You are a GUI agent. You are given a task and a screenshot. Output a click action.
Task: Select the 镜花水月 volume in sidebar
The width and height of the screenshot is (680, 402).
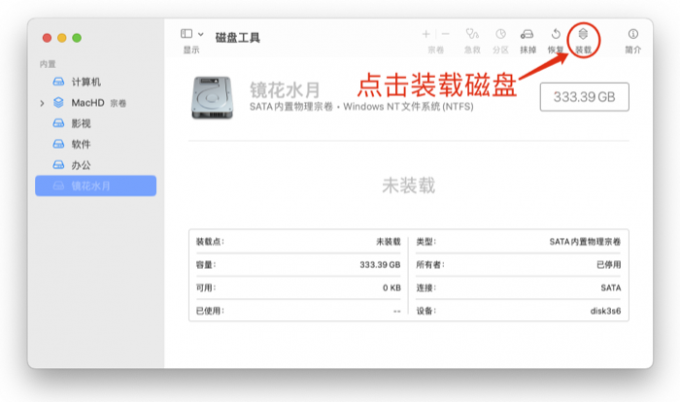pos(95,186)
